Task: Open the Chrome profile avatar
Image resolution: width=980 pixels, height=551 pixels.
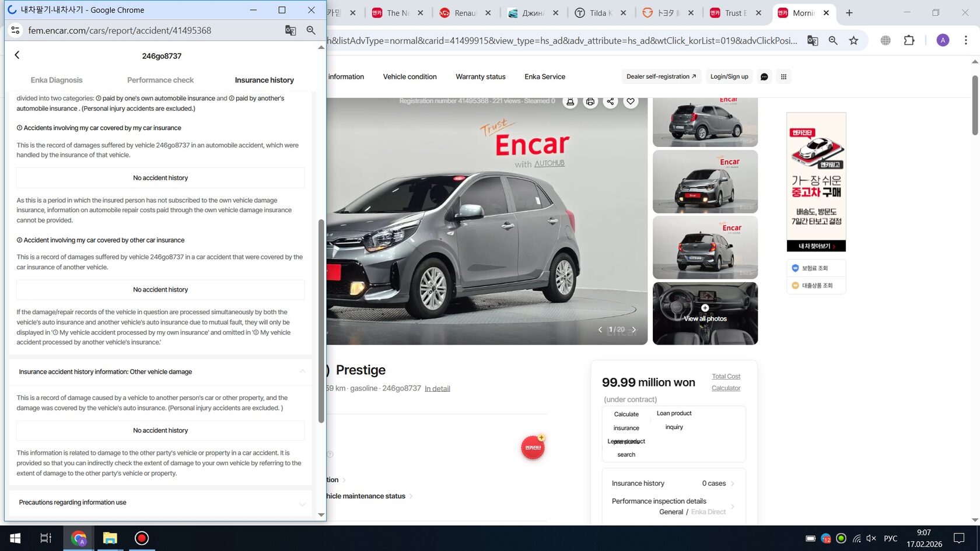Action: point(943,40)
